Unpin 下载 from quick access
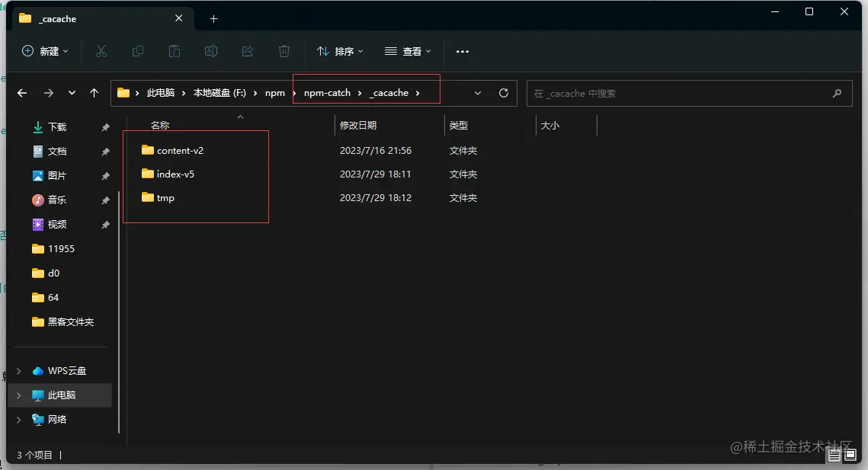868x470 pixels. pyautogui.click(x=105, y=127)
